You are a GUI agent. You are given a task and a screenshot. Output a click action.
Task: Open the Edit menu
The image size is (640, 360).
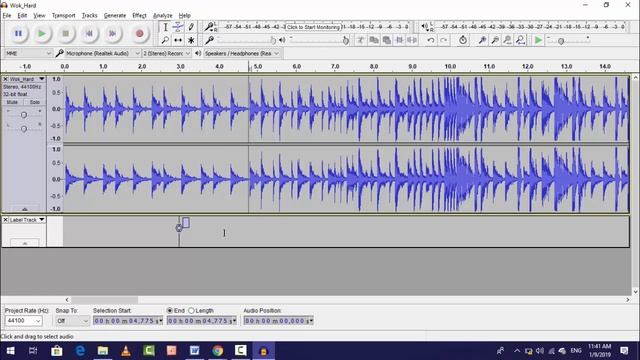point(22,16)
